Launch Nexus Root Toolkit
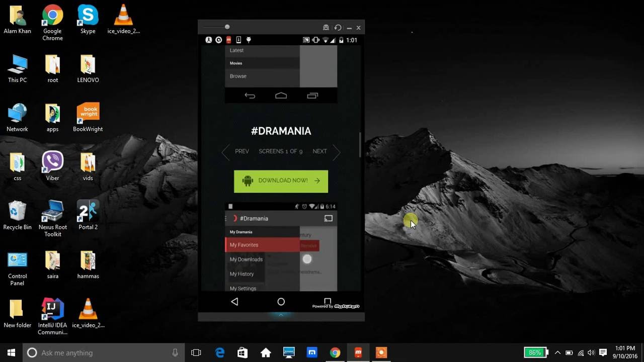This screenshot has width=644, height=362. (x=52, y=219)
